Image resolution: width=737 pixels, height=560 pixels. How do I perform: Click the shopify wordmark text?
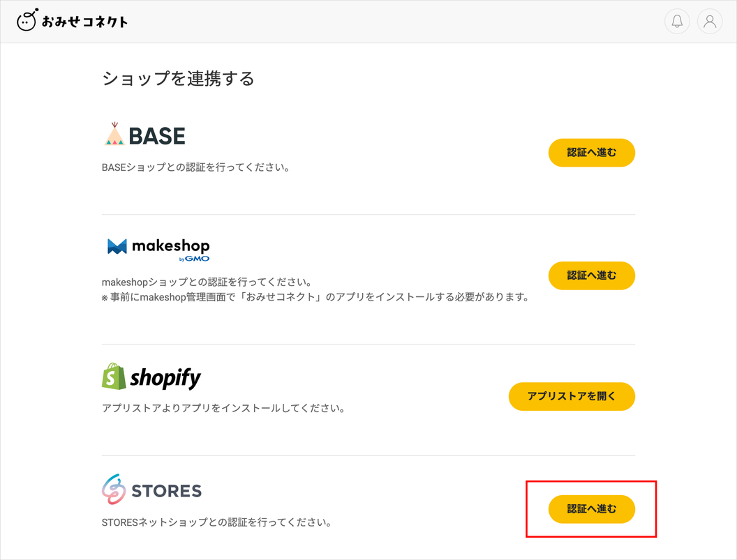pyautogui.click(x=165, y=378)
